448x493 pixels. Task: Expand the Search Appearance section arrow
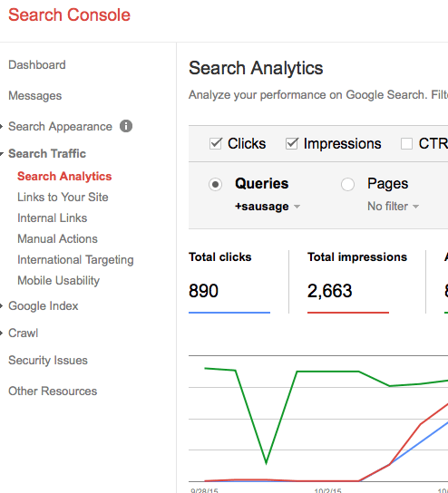click(2, 127)
